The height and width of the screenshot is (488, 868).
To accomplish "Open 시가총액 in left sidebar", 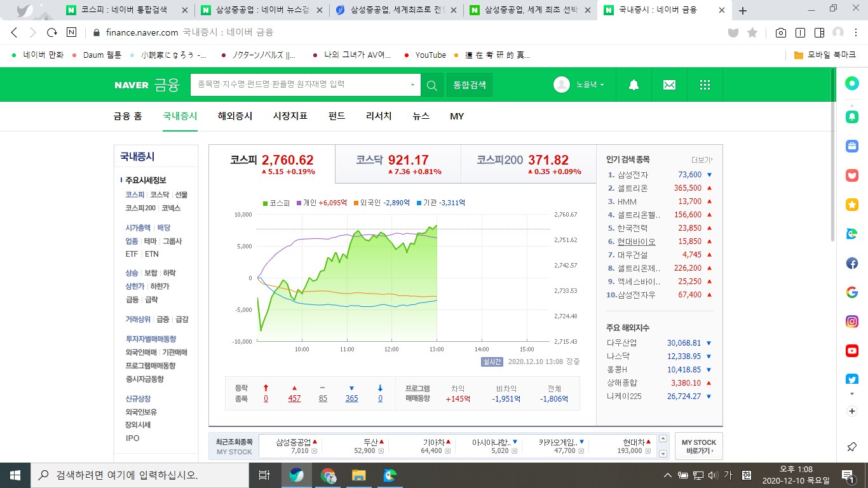I will coord(138,227).
